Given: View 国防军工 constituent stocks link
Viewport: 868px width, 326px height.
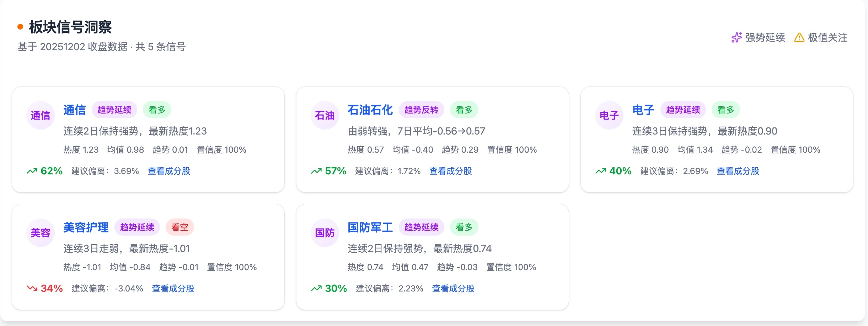Looking at the screenshot, I should (x=453, y=288).
